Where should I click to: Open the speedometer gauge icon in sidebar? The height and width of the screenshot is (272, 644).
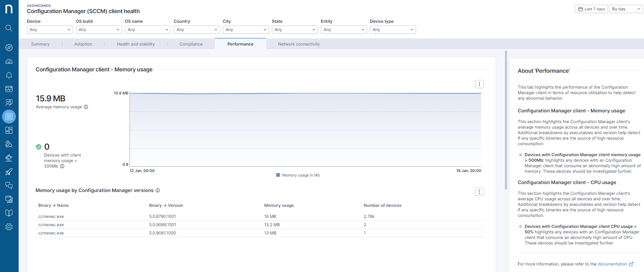click(9, 61)
